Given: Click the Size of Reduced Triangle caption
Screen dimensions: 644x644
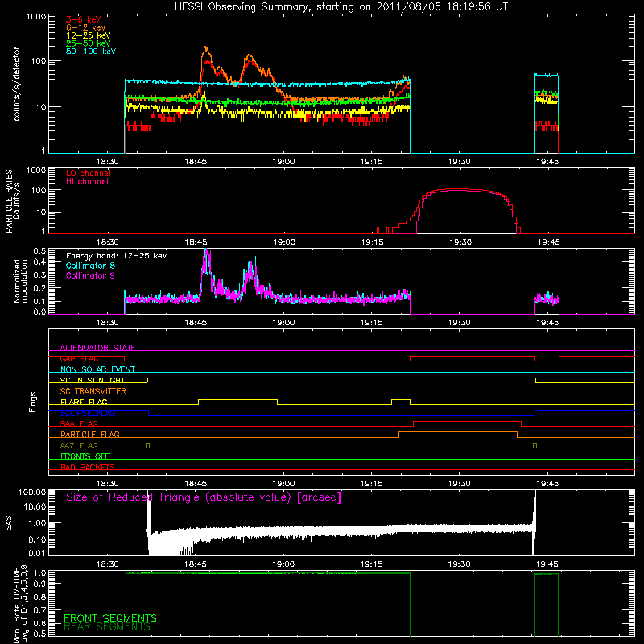Looking at the screenshot, I should pyautogui.click(x=204, y=497).
